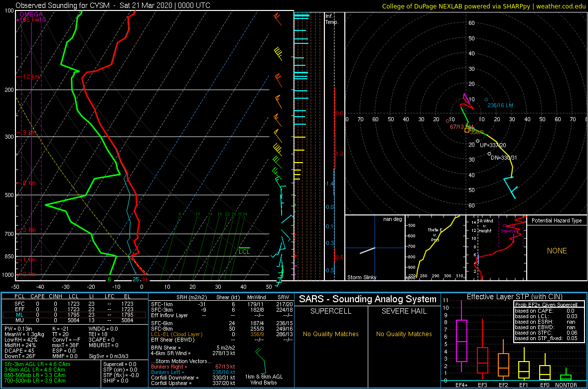The width and height of the screenshot is (588, 389).
Task: Click the Observed Sounding for CYSM title
Action: point(113,5)
